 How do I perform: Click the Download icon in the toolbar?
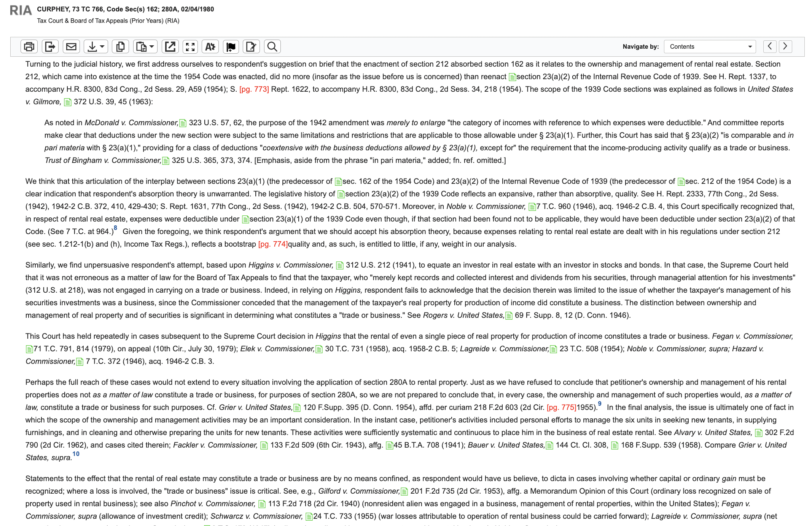(92, 46)
